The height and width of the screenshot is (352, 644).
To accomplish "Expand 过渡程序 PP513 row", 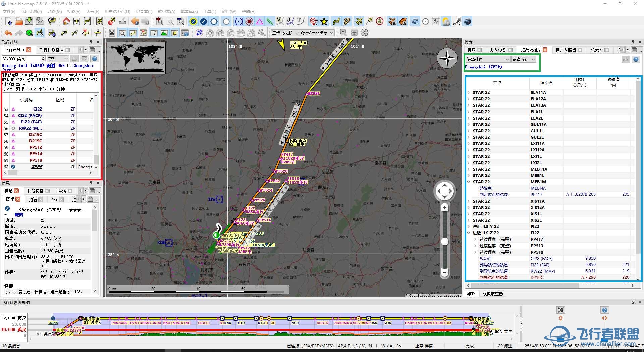I will tap(475, 246).
